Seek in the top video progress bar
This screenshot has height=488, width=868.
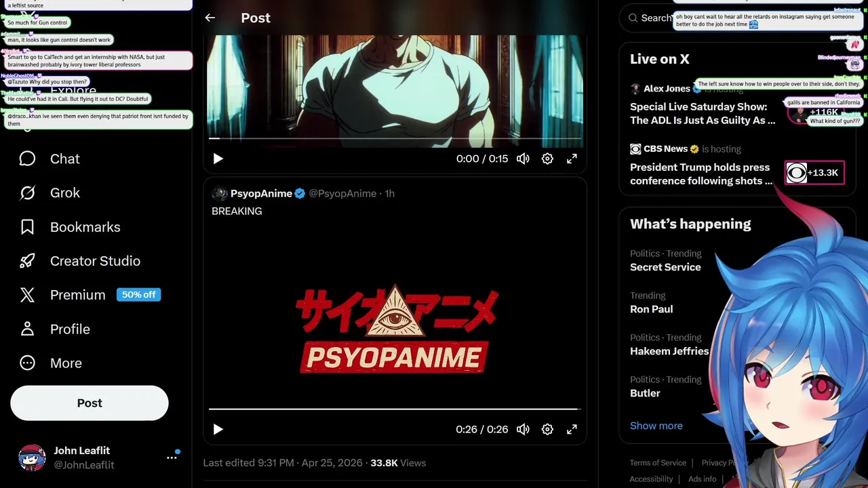(x=395, y=138)
